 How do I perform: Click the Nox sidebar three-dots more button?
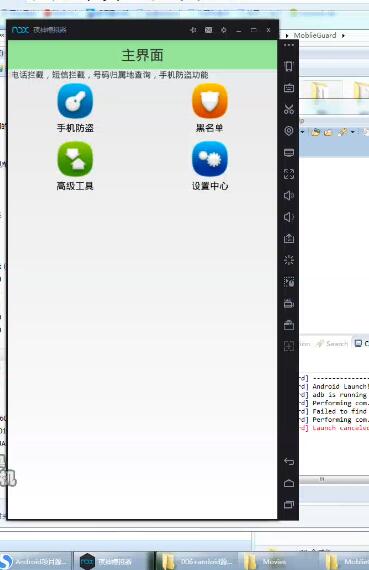click(289, 45)
